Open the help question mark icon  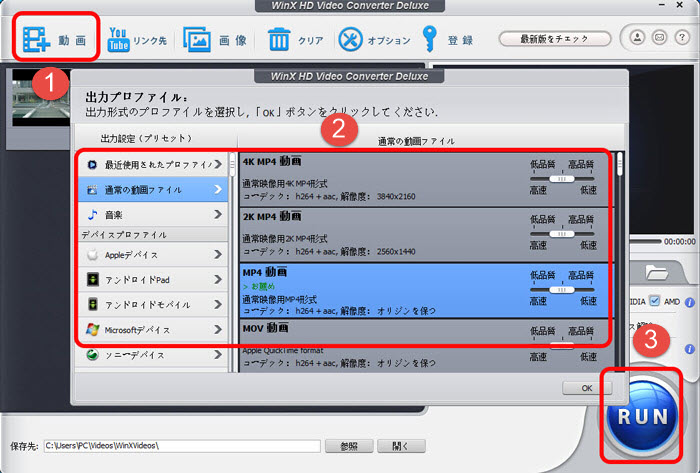click(682, 37)
